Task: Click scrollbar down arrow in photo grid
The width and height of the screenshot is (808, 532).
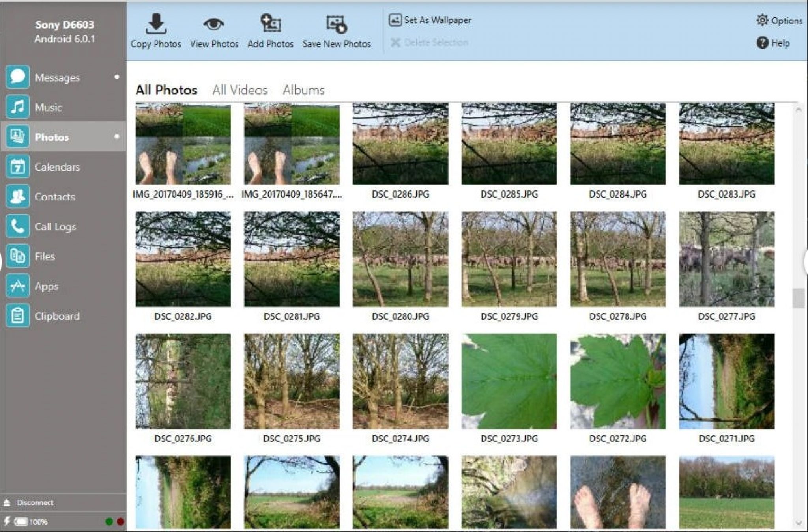Action: click(799, 523)
